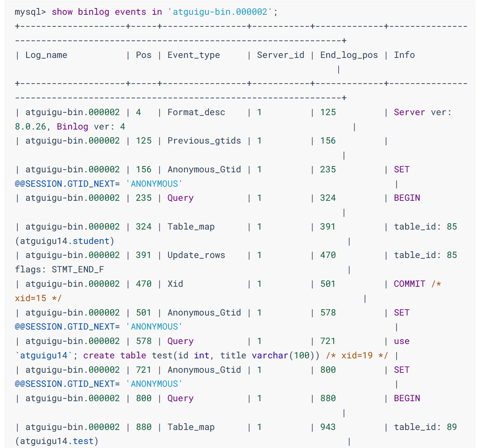Click the SET info text at End_log_pos 235
480x448 pixels.
pyautogui.click(x=402, y=170)
